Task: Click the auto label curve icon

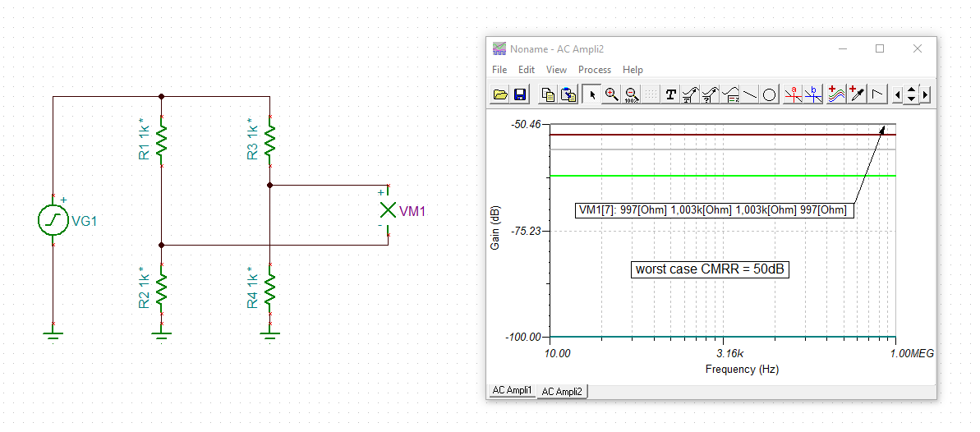Action: point(690,94)
